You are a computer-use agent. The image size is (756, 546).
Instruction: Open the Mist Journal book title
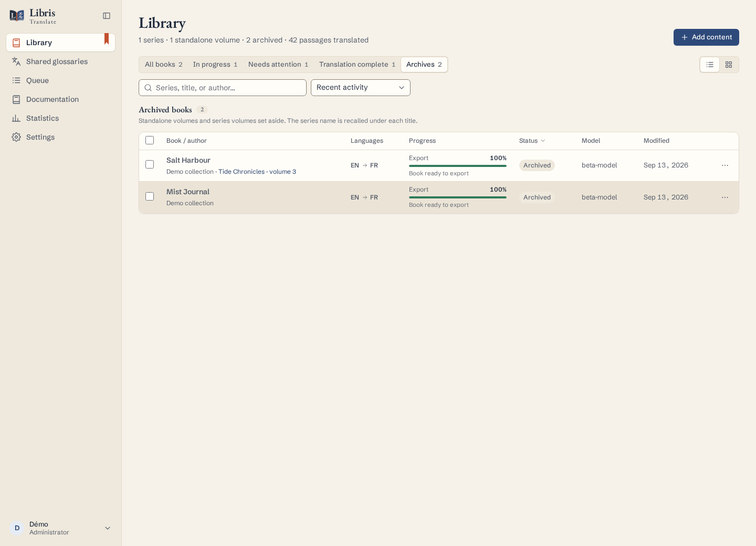coord(188,192)
